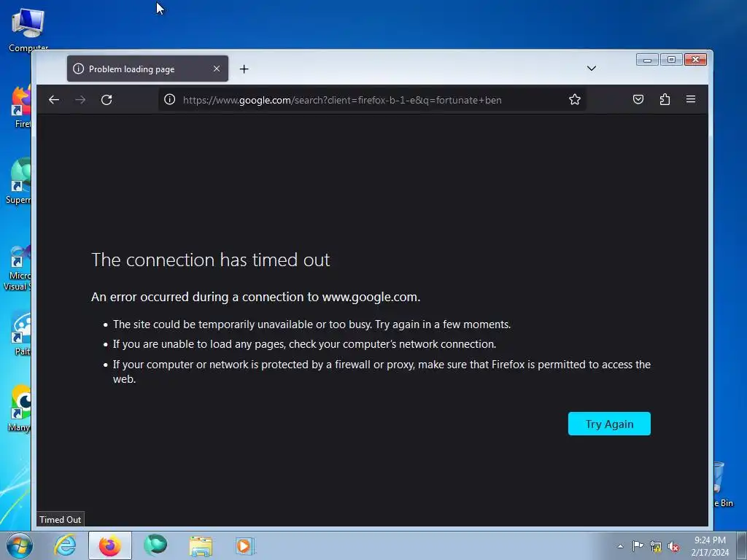
Task: Click the 'Timed Out' status text
Action: [60, 519]
